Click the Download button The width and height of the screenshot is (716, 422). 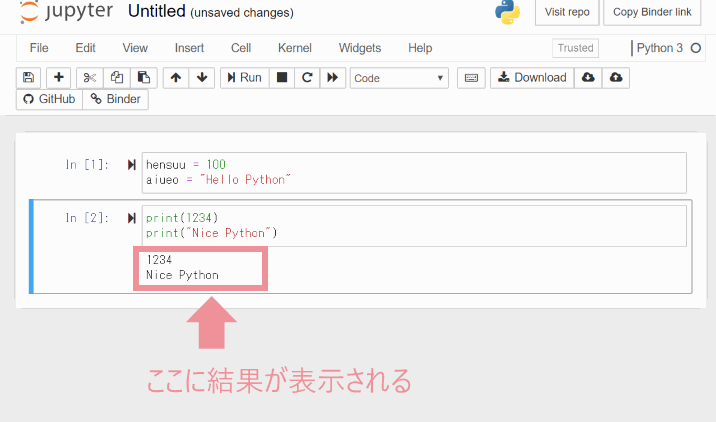coord(530,78)
